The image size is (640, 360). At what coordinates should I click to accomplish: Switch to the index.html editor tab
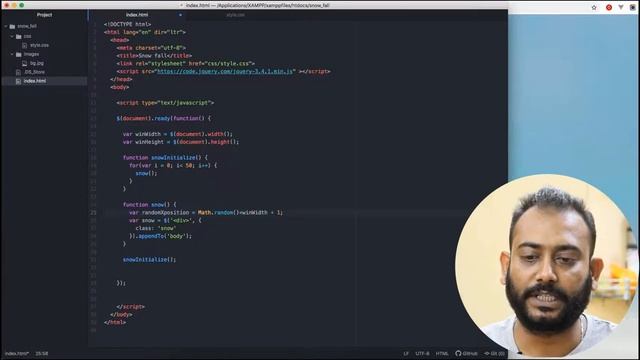(137, 15)
